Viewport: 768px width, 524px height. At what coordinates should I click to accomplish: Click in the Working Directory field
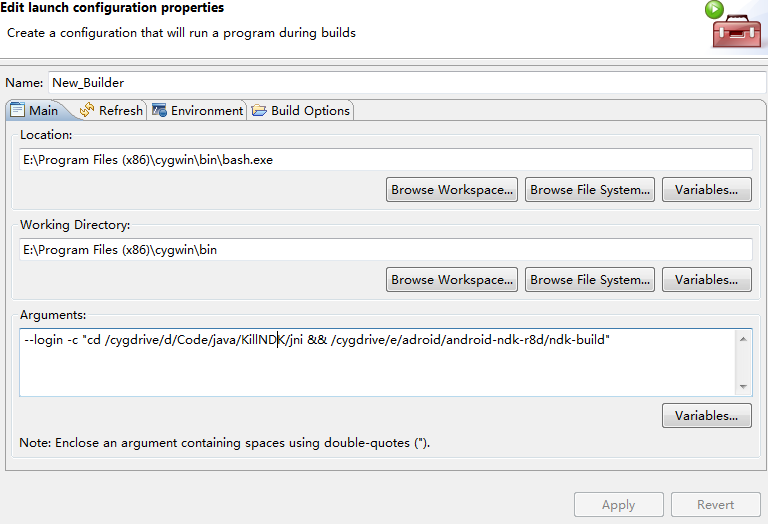385,250
